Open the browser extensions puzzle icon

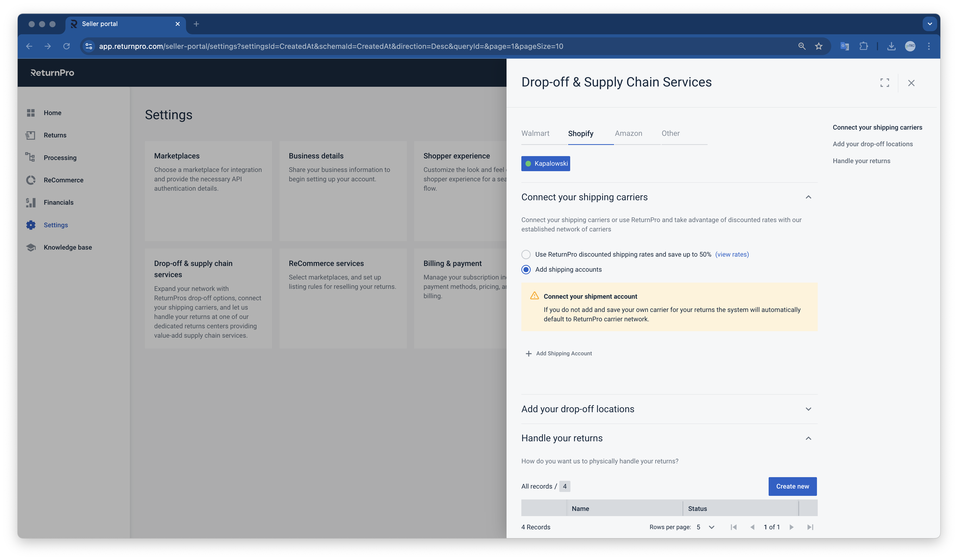click(863, 46)
